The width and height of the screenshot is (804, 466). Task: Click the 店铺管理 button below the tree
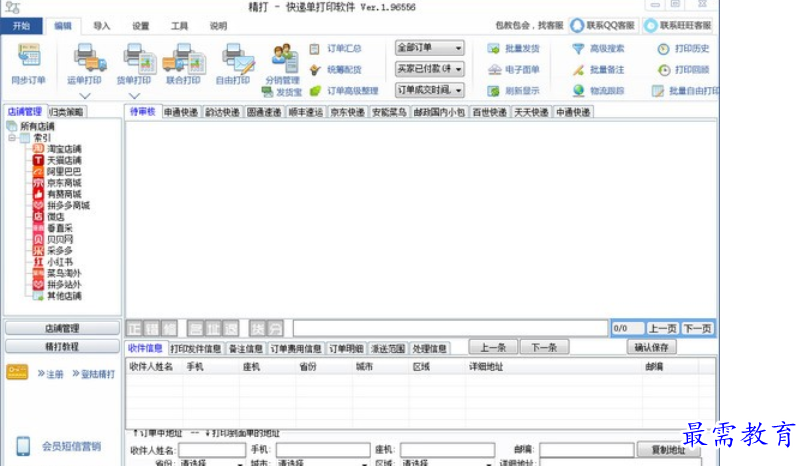[62, 328]
